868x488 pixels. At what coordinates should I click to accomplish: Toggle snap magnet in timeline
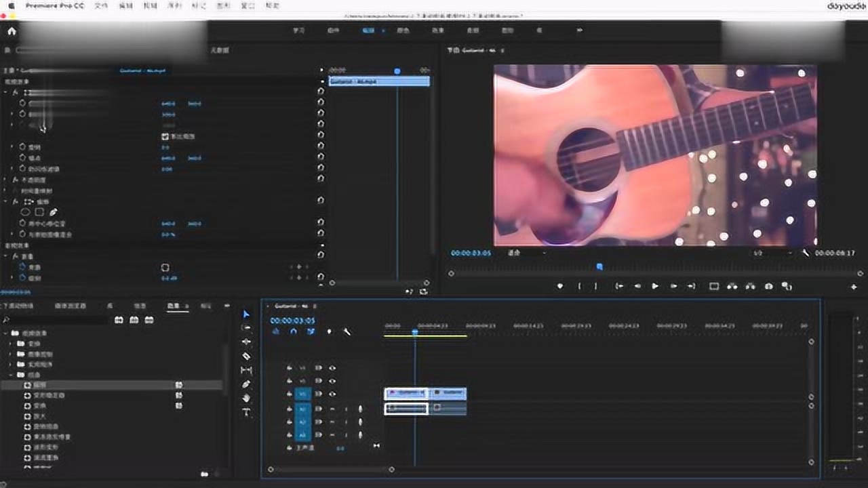coord(293,331)
